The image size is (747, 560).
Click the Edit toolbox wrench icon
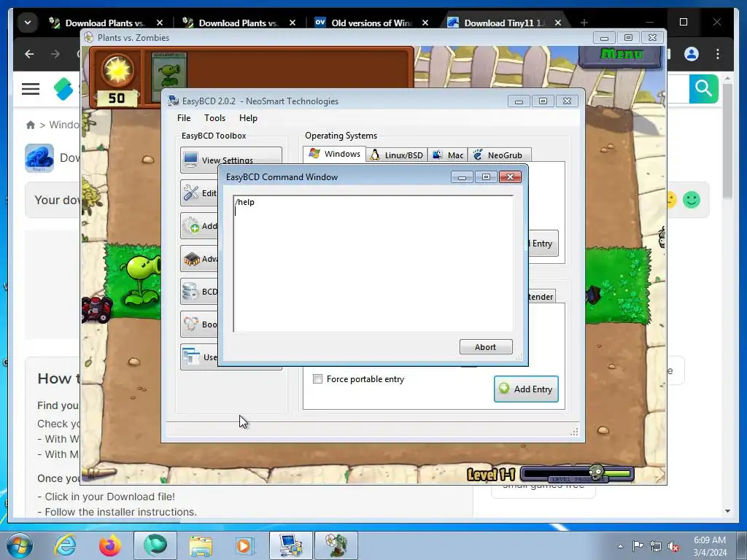tap(190, 192)
